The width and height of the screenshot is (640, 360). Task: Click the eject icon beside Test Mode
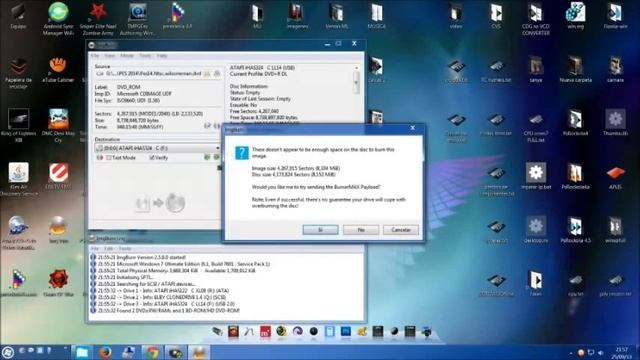coord(100,158)
